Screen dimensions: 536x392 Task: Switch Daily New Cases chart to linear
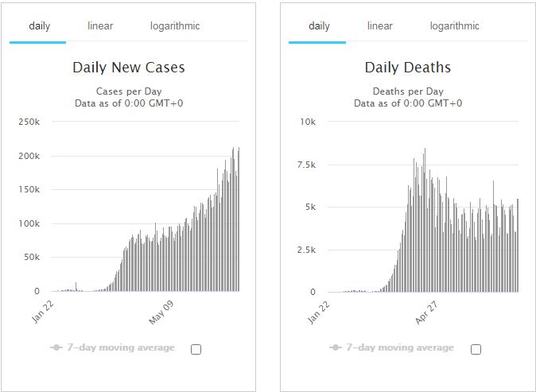100,26
